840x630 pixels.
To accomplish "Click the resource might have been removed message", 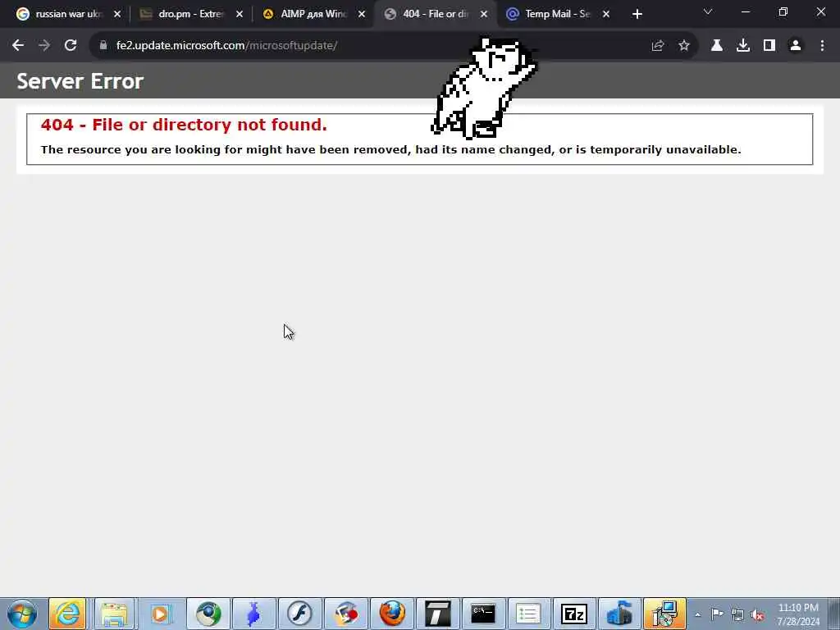I will coord(391,149).
